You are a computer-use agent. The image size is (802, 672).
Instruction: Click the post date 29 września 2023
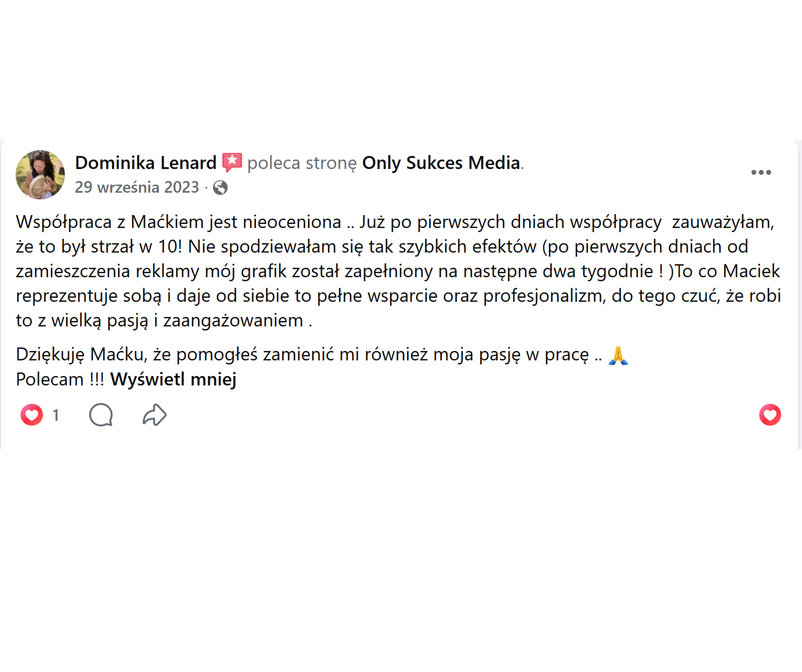point(137,187)
